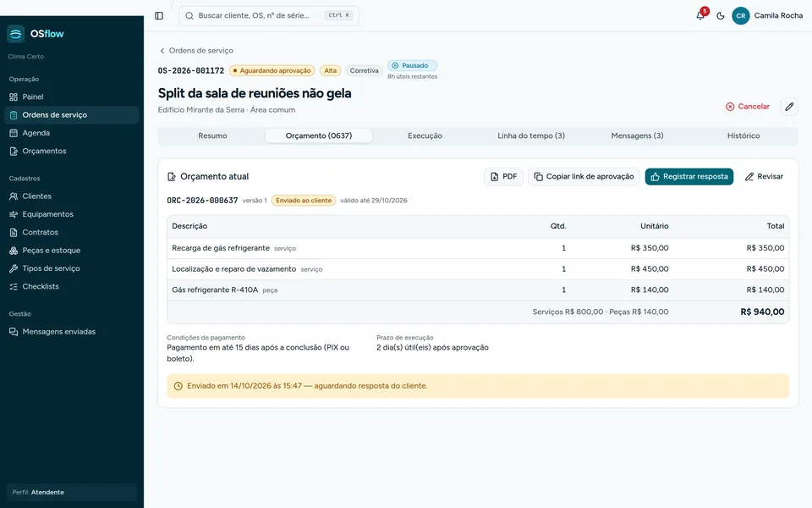Click the OSflow logo icon

pos(15,34)
